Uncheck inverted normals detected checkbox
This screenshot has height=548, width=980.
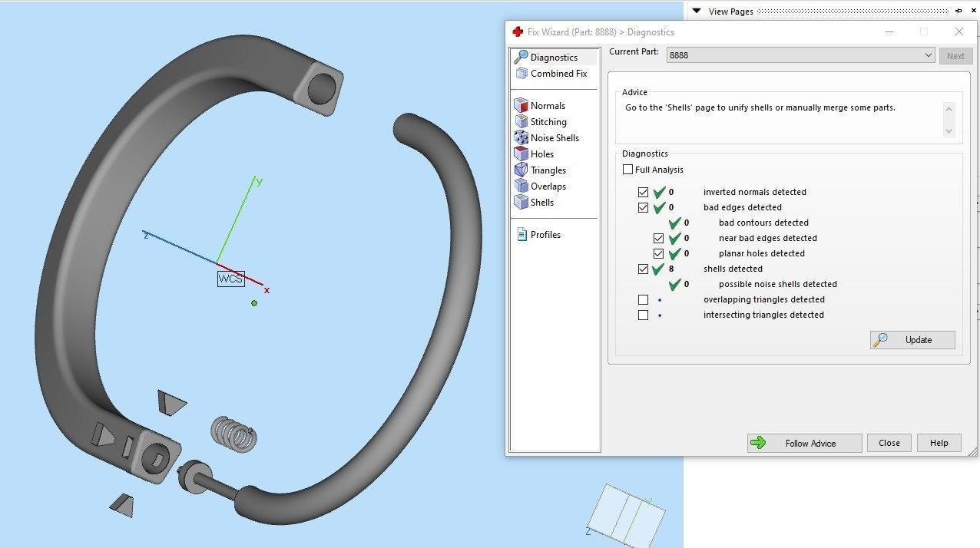coord(643,192)
